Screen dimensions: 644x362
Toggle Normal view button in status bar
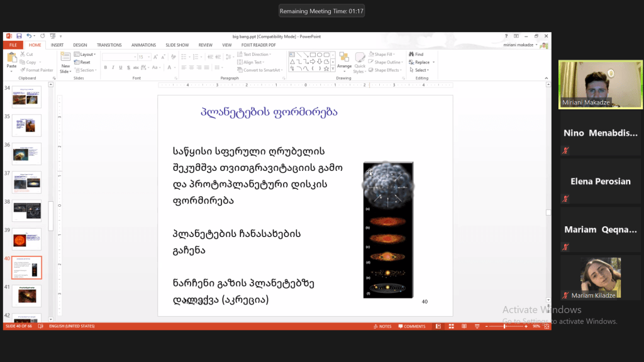[438, 326]
